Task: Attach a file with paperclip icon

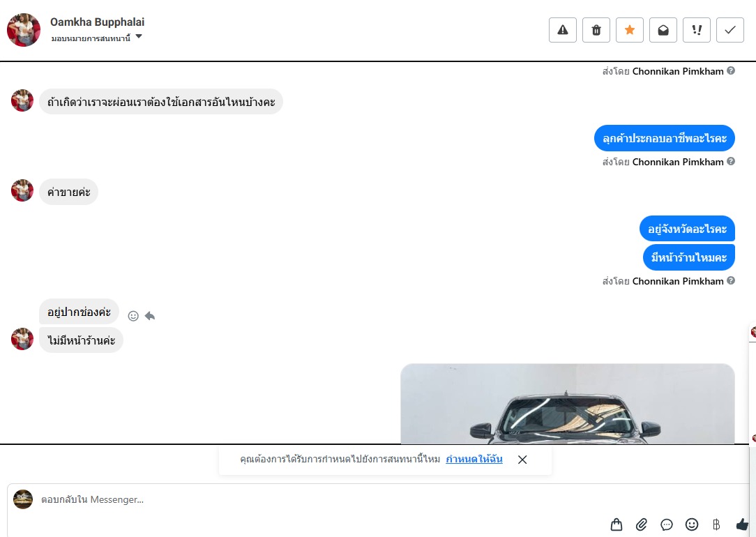Action: click(x=641, y=524)
